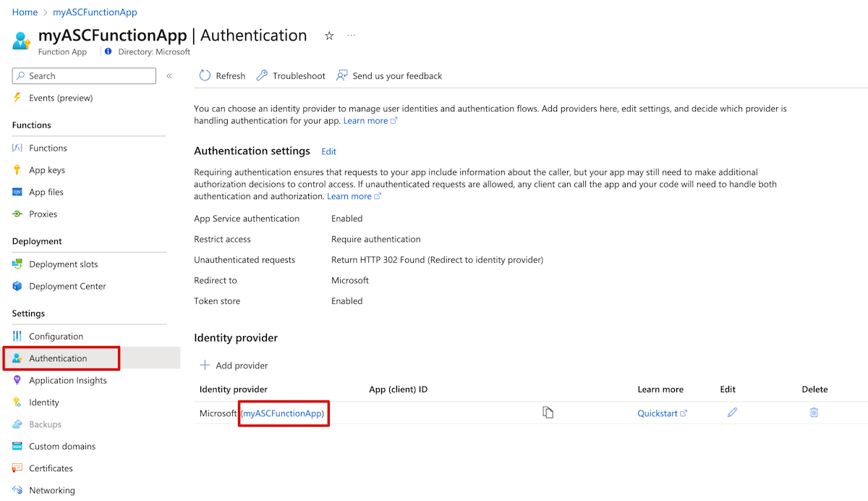Image resolution: width=868 pixels, height=501 pixels.
Task: Navigate to Home in the breadcrumb
Action: tap(25, 12)
